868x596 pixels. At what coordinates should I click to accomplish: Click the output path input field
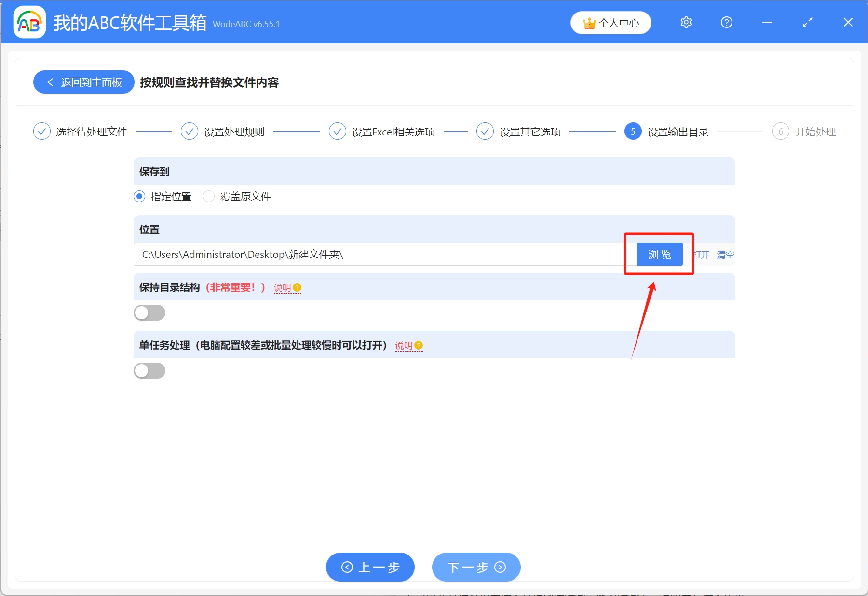click(x=376, y=254)
